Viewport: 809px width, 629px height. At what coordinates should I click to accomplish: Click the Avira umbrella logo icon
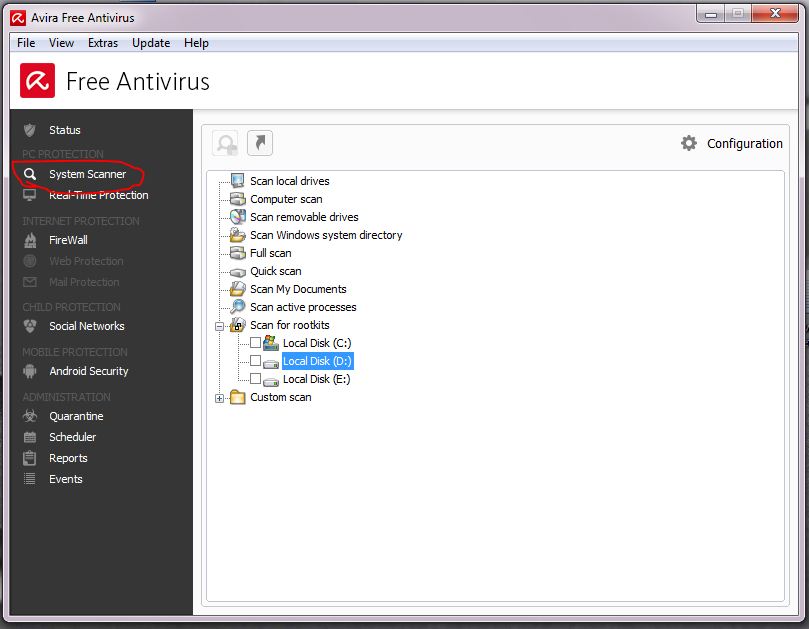click(38, 81)
